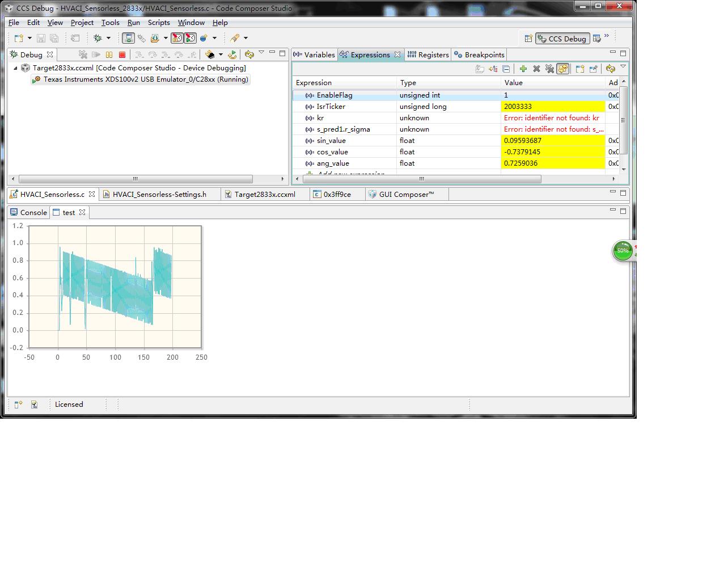Collapse the Target2833x.ccxml debug tree node

pos(15,68)
